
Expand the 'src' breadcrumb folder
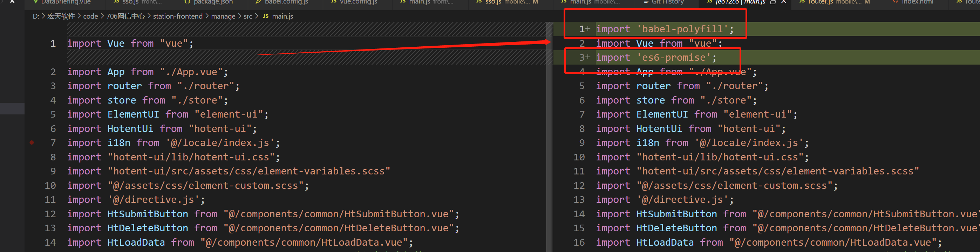coord(248,16)
